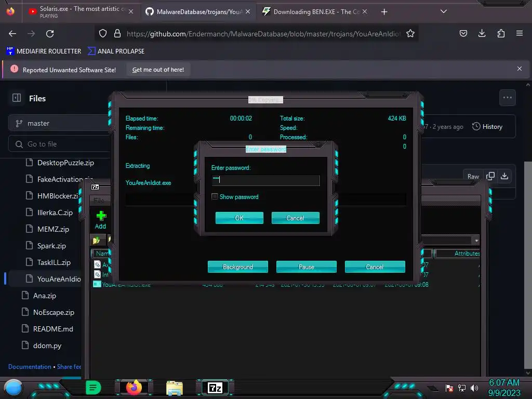
Task: Tick the Show password checkbox
Action: [215, 196]
